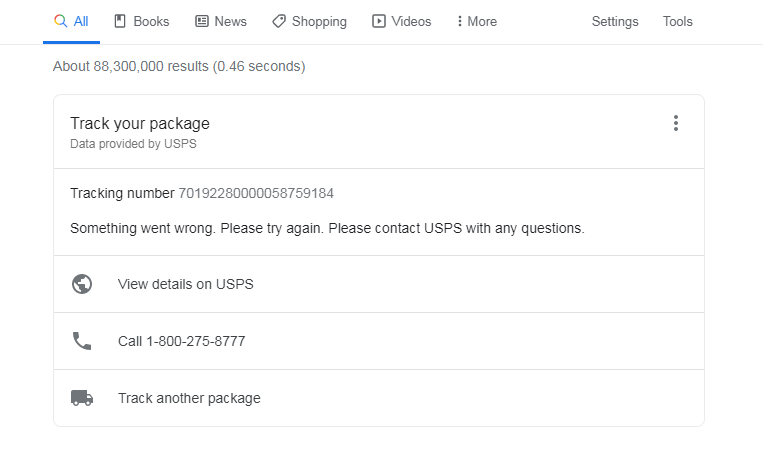Image resolution: width=763 pixels, height=449 pixels.
Task: Click the globe icon beside View details
Action: tap(82, 284)
